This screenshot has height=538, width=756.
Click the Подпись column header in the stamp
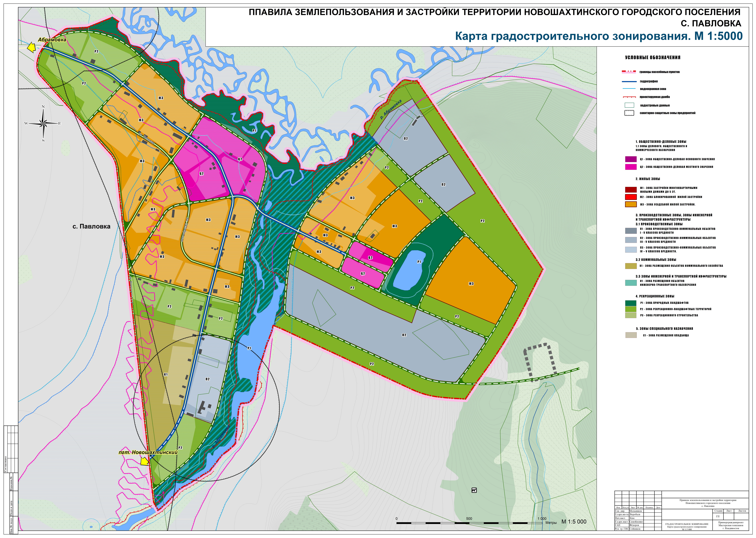point(649,507)
